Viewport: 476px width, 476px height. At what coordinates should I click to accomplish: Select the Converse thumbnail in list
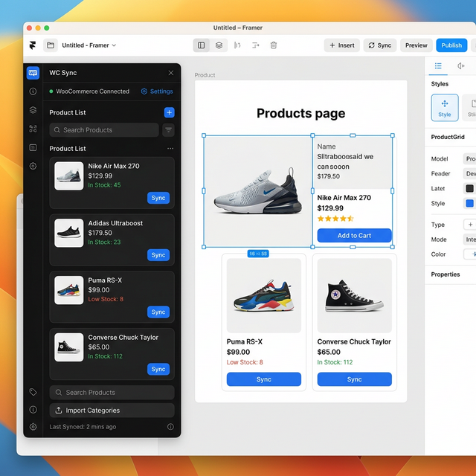point(69,347)
